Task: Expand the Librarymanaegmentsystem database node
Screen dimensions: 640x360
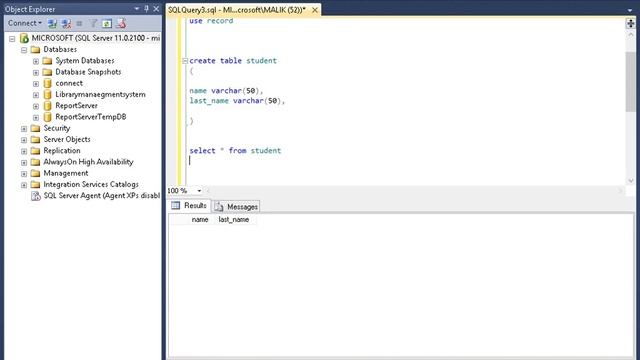Action: [36, 95]
